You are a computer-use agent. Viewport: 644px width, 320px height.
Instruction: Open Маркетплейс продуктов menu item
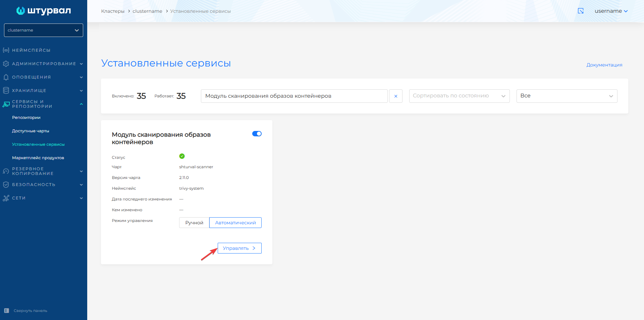click(x=38, y=158)
